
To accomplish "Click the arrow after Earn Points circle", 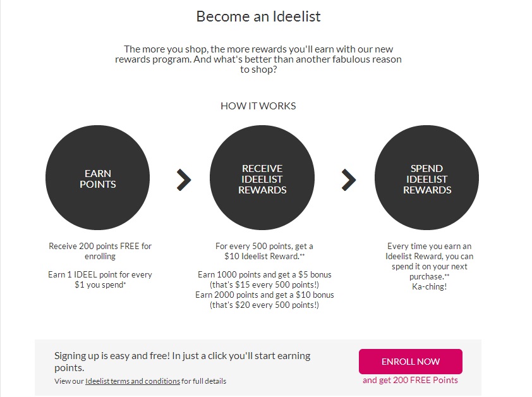I will coord(183,180).
